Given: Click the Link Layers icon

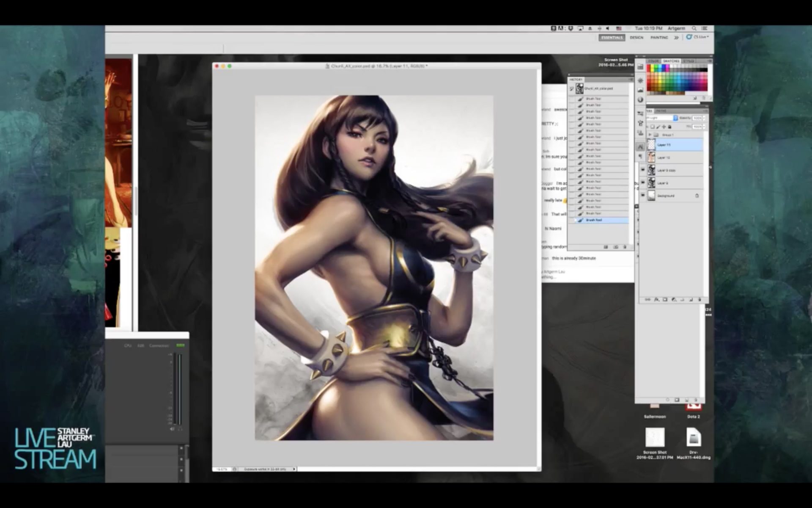Looking at the screenshot, I should pyautogui.click(x=648, y=300).
